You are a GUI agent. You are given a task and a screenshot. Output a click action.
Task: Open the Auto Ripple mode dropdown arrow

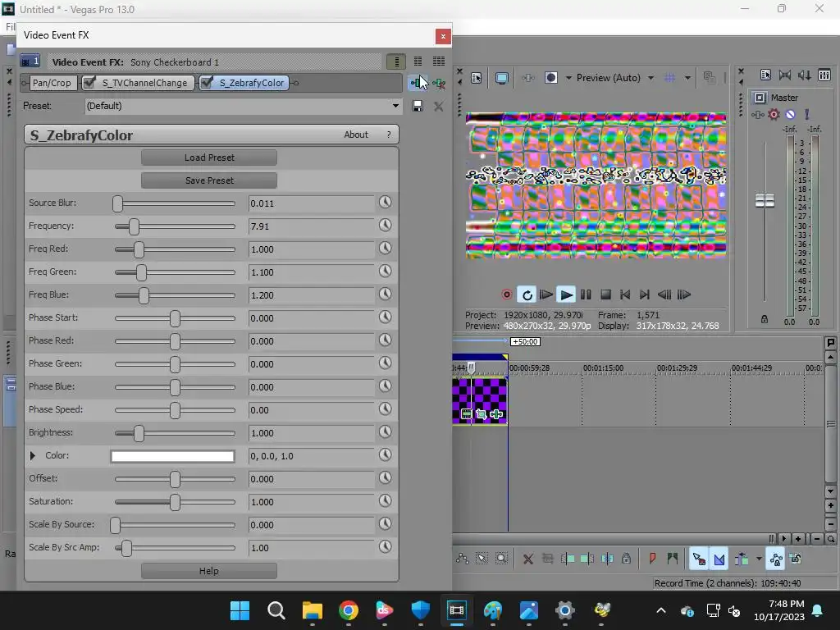[x=759, y=559]
